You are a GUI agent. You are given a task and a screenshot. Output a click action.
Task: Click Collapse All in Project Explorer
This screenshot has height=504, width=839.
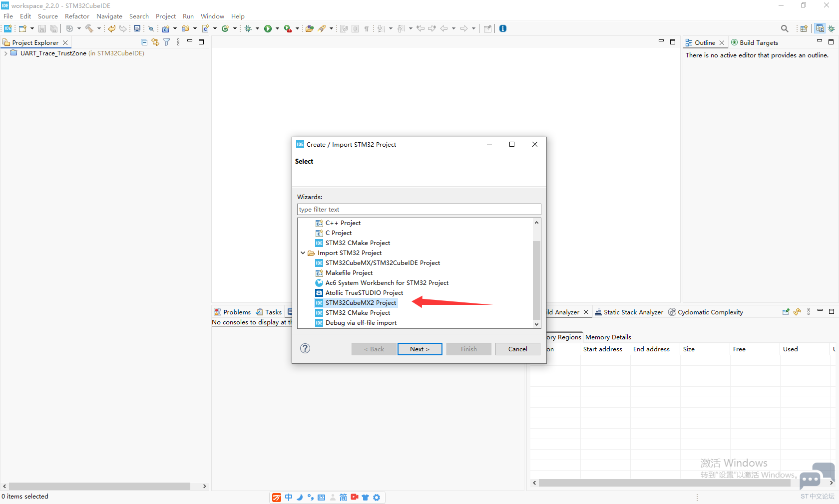[x=144, y=42]
